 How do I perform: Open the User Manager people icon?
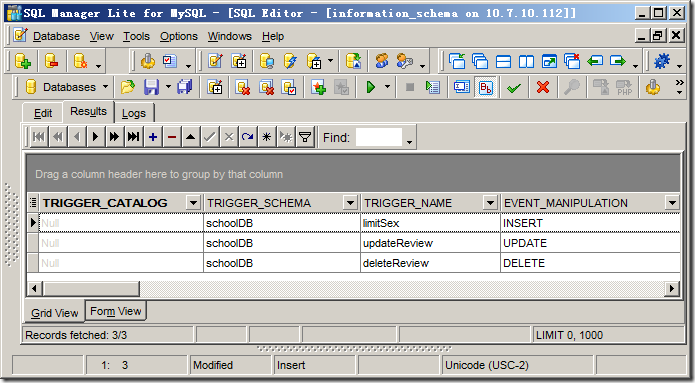pos(381,61)
